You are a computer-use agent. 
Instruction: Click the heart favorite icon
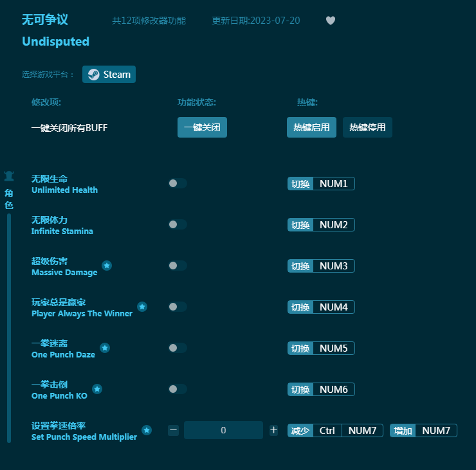click(330, 21)
